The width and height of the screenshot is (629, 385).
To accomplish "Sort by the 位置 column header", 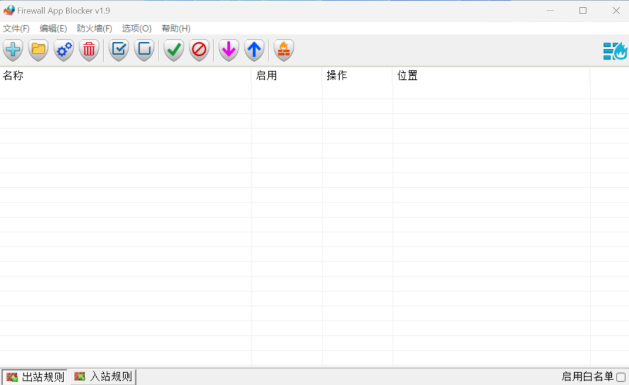I will [491, 75].
